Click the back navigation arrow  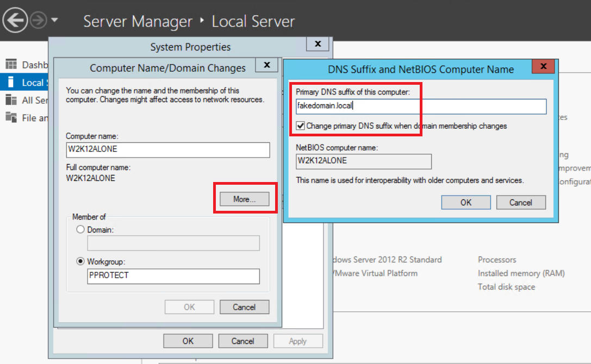[x=15, y=20]
